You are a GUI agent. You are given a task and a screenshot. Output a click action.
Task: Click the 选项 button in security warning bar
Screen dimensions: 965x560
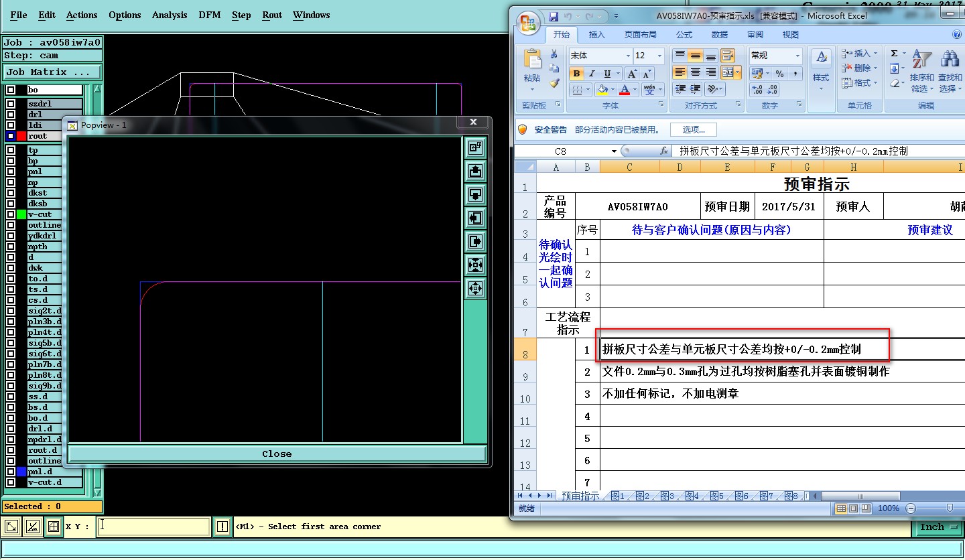(x=694, y=130)
